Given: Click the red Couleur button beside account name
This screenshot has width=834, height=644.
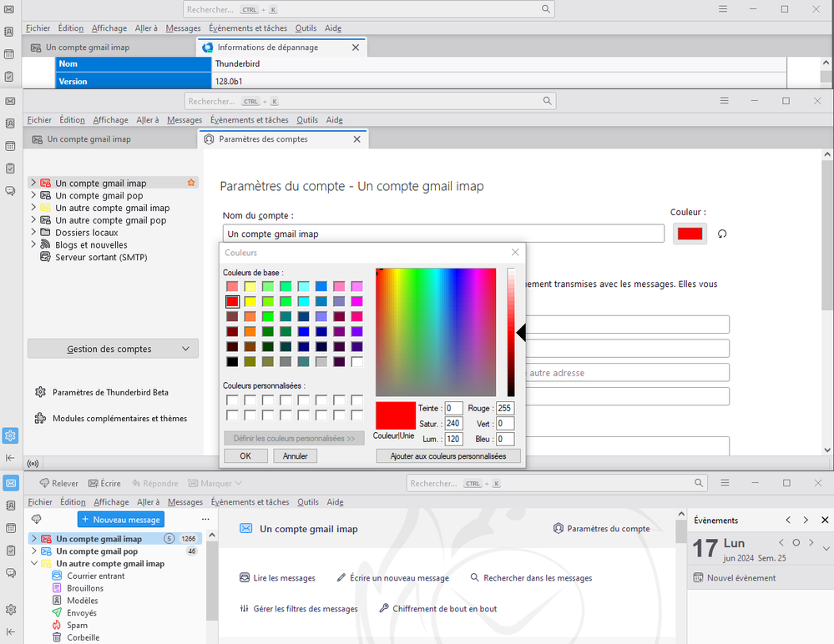Looking at the screenshot, I should pos(690,234).
